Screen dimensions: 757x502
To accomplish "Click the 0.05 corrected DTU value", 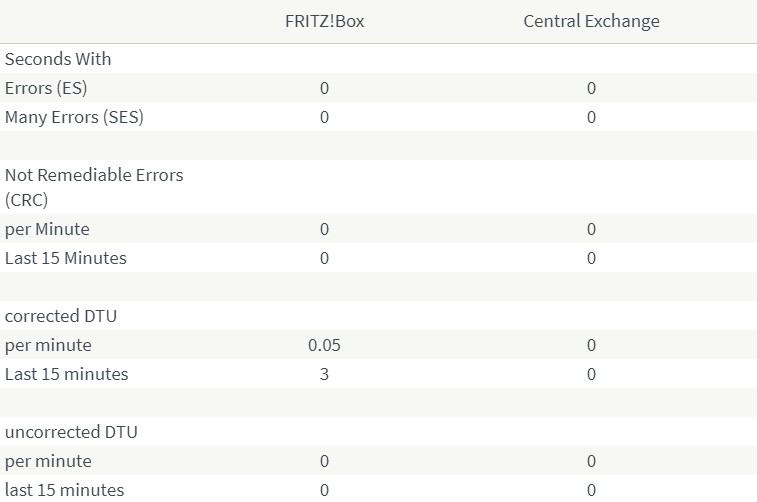I will (324, 345).
